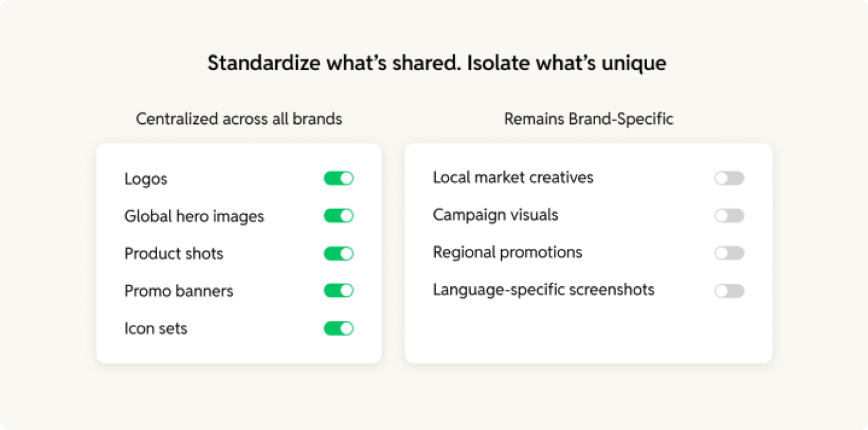Screen dimensions: 868x430
Task: Select the Campaign visuals text
Action: (495, 215)
